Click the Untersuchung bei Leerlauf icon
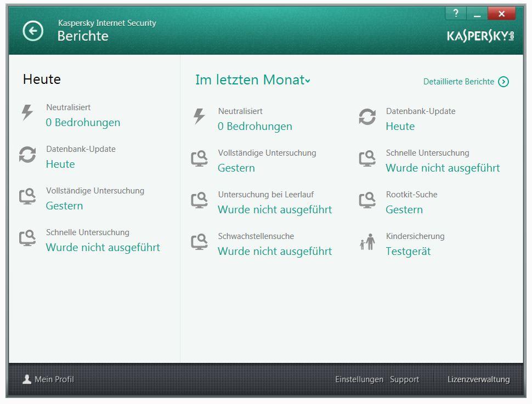532x404 pixels. pyautogui.click(x=199, y=200)
